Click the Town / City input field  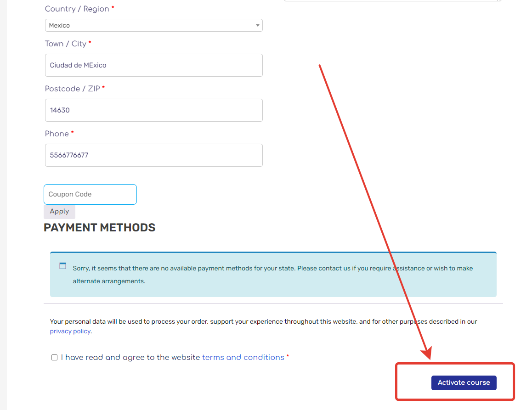click(153, 65)
